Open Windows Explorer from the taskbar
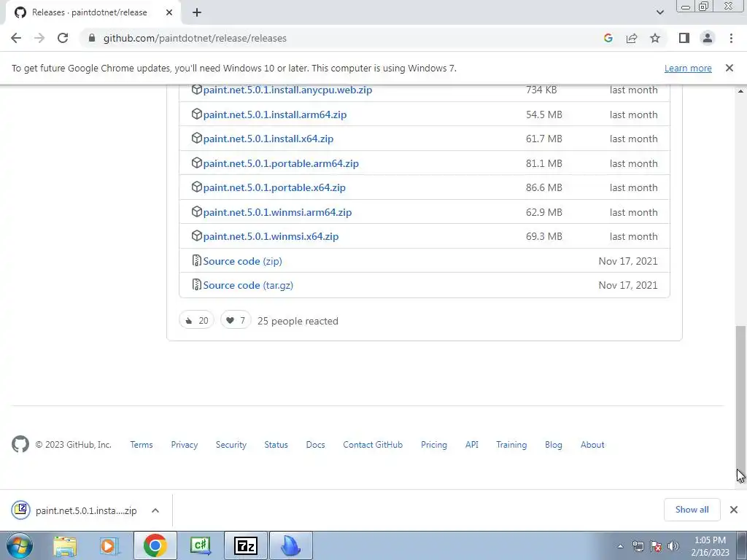Viewport: 747px width, 560px height. tap(65, 545)
